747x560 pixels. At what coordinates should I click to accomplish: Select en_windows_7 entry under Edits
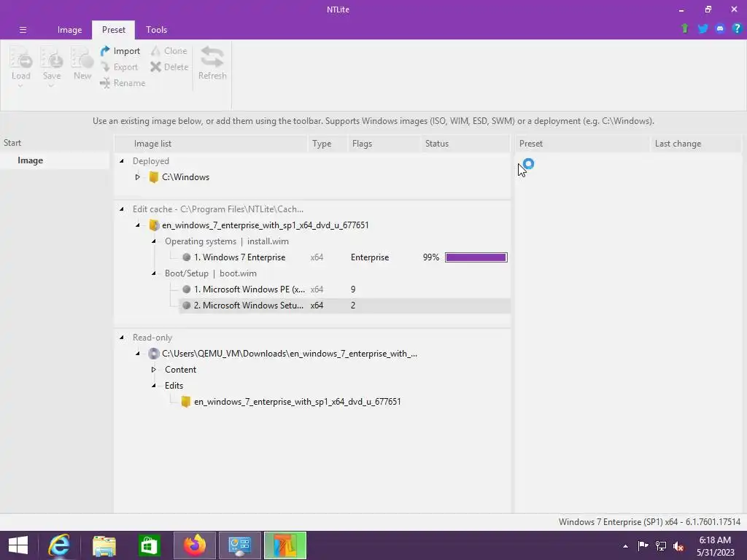tap(298, 402)
